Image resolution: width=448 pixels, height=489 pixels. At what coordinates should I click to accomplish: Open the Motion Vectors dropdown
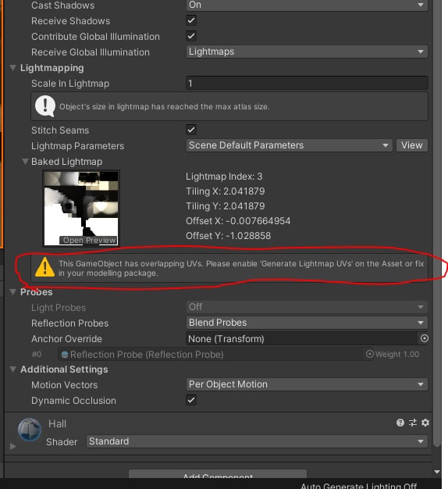click(x=307, y=384)
